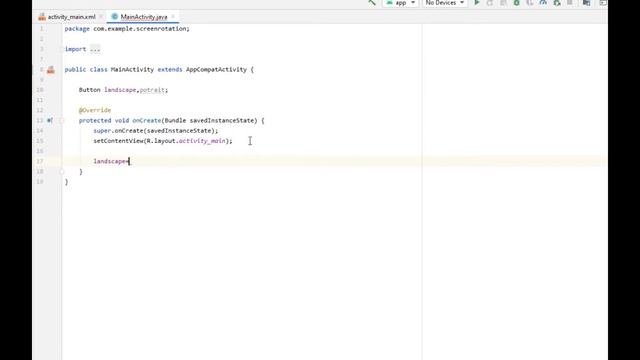Place caret after landscape= on line 17
The height and width of the screenshot is (360, 640).
point(129,161)
